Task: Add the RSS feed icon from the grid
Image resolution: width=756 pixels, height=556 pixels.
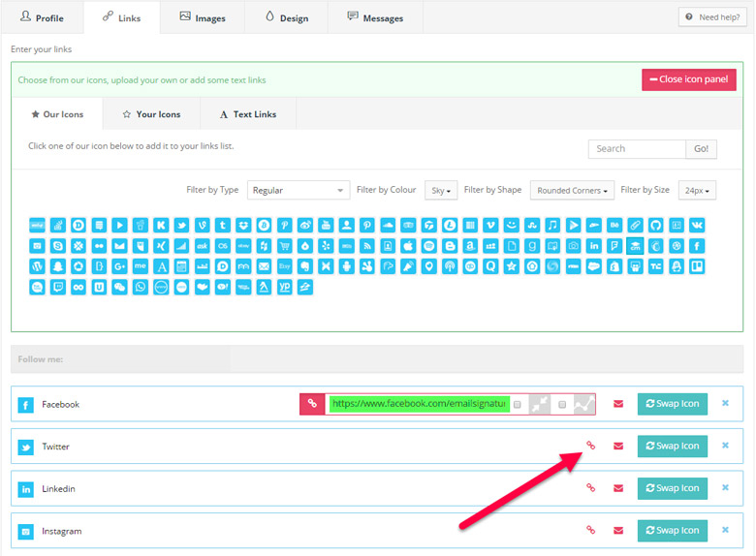Action: [x=367, y=246]
